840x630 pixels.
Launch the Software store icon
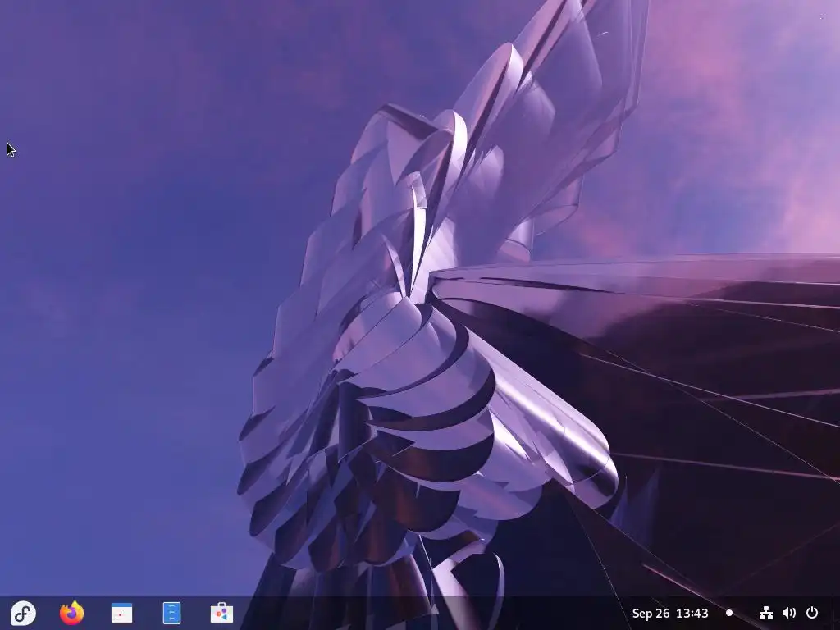tap(221, 613)
